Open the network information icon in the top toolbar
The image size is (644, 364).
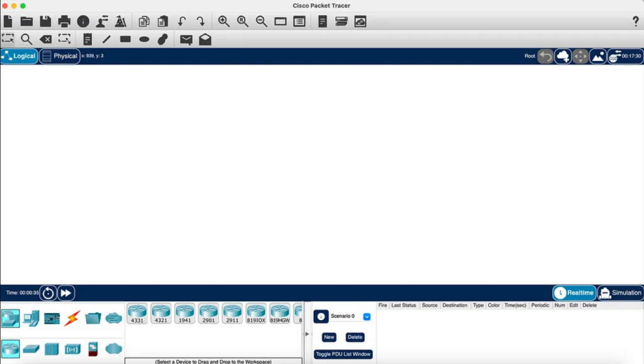pos(83,21)
